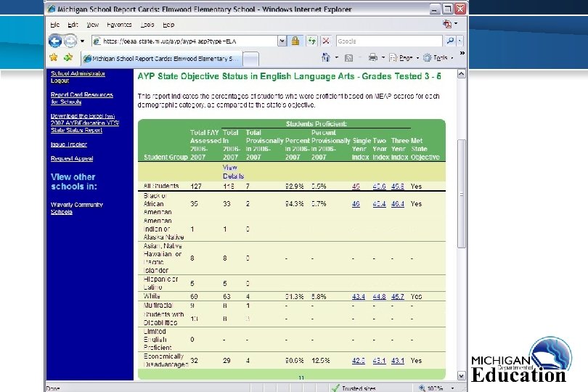The width and height of the screenshot is (588, 392).
Task: Open Economically Disadvantaged three year index 43.1
Action: (x=398, y=361)
